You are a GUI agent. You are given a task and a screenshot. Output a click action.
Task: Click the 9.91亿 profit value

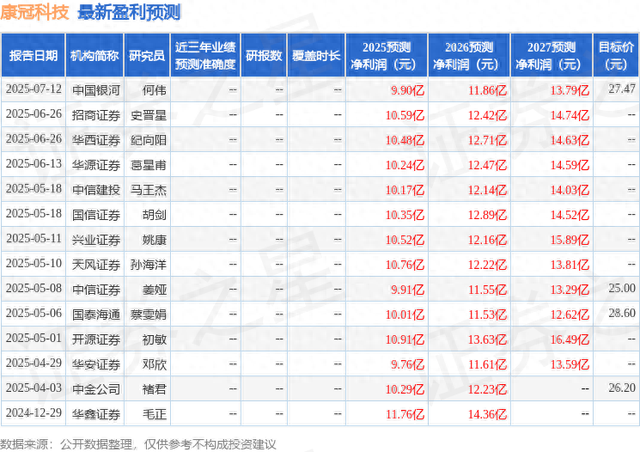coord(407,290)
